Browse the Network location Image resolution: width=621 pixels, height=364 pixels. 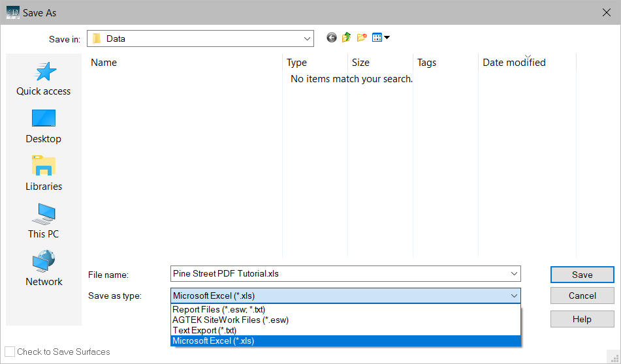(x=44, y=269)
